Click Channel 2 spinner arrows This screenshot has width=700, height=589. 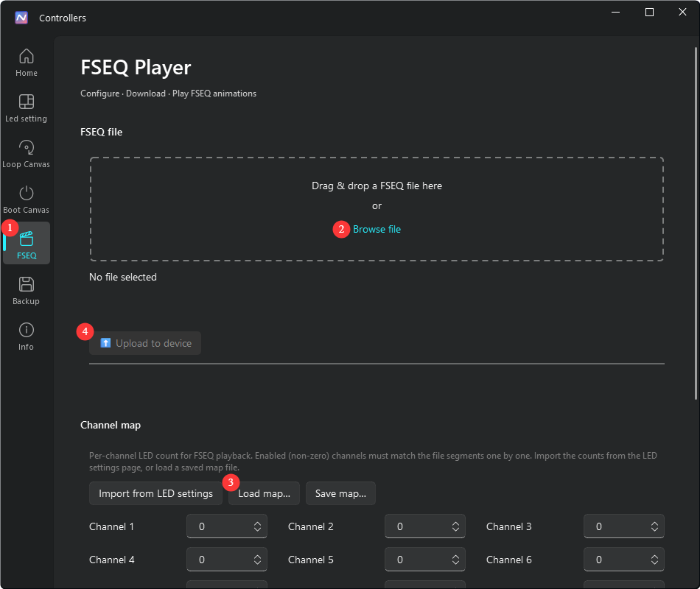pos(456,526)
